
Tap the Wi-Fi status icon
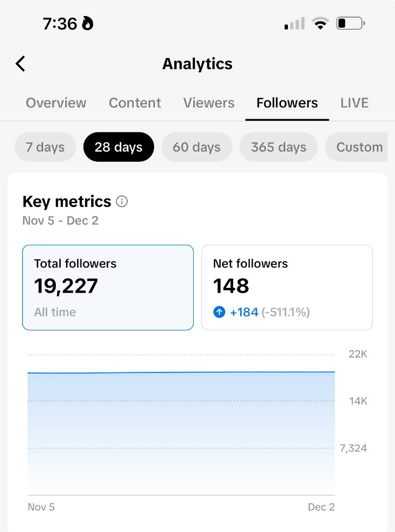[320, 23]
